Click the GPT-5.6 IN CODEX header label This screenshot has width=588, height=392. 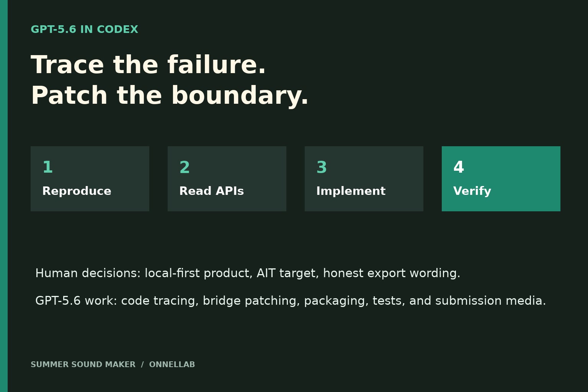[x=84, y=30]
